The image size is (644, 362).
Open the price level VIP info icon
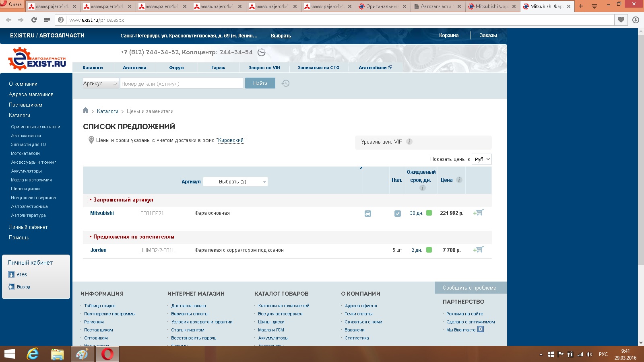tap(409, 142)
